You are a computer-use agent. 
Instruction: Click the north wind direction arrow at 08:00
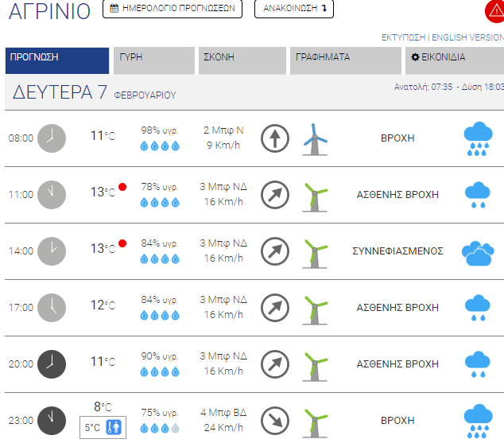tap(275, 138)
